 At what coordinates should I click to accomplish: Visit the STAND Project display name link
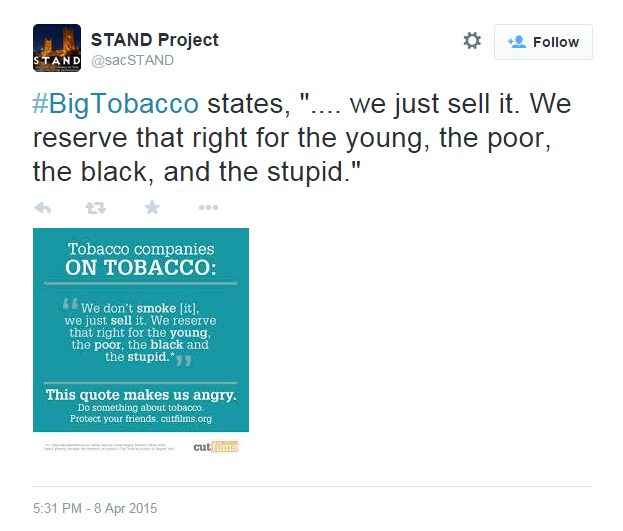pyautogui.click(x=155, y=40)
